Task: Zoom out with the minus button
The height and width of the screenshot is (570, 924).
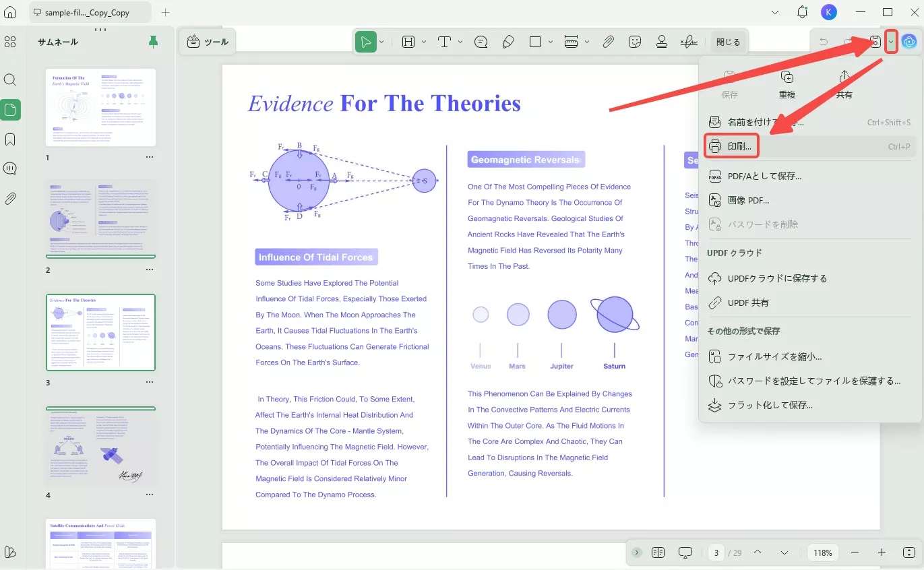Action: point(855,552)
